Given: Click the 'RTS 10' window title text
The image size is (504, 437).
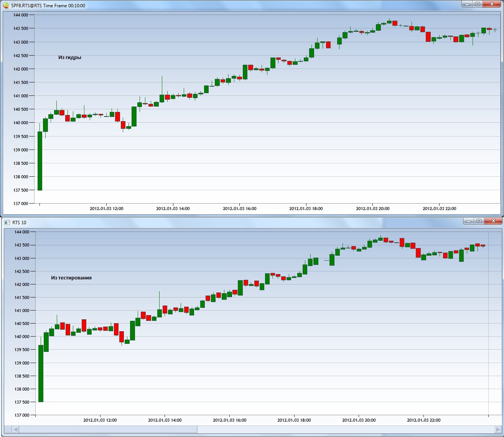Looking at the screenshot, I should 19,223.
